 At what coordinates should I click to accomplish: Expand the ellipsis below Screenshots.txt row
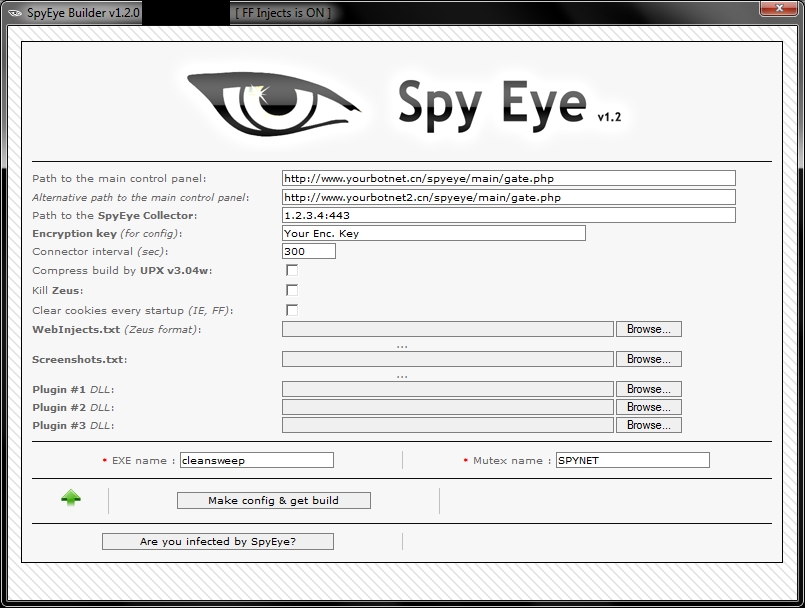pos(402,375)
